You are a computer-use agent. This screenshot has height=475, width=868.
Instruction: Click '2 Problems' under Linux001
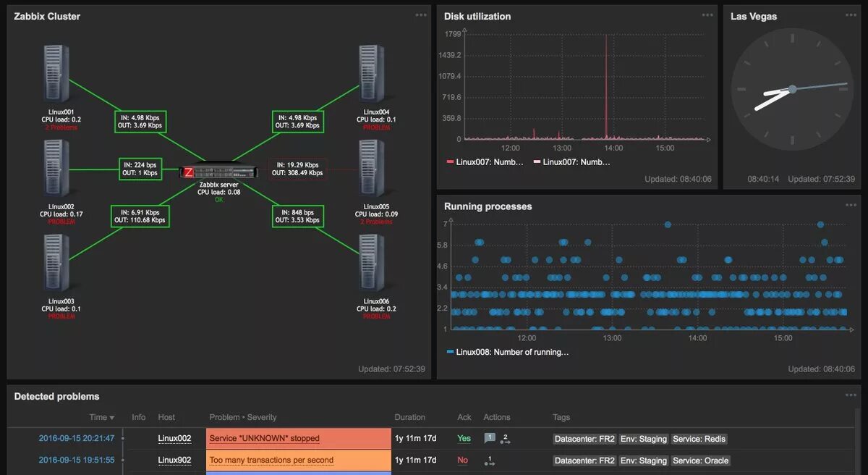pos(61,127)
